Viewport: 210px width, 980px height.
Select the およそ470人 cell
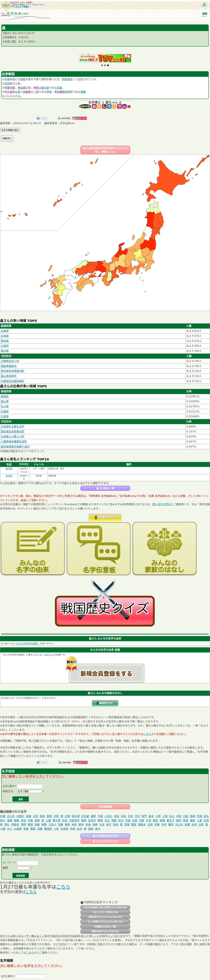click(197, 336)
